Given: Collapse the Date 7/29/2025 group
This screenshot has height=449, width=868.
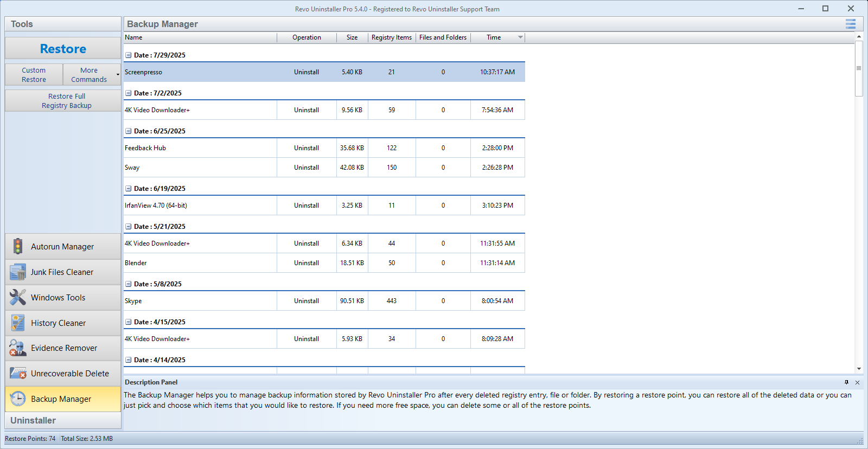Looking at the screenshot, I should coord(129,55).
